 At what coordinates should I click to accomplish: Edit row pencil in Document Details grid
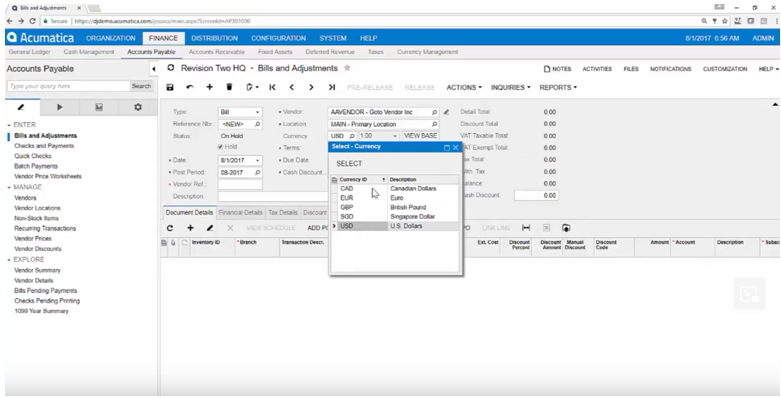(210, 228)
